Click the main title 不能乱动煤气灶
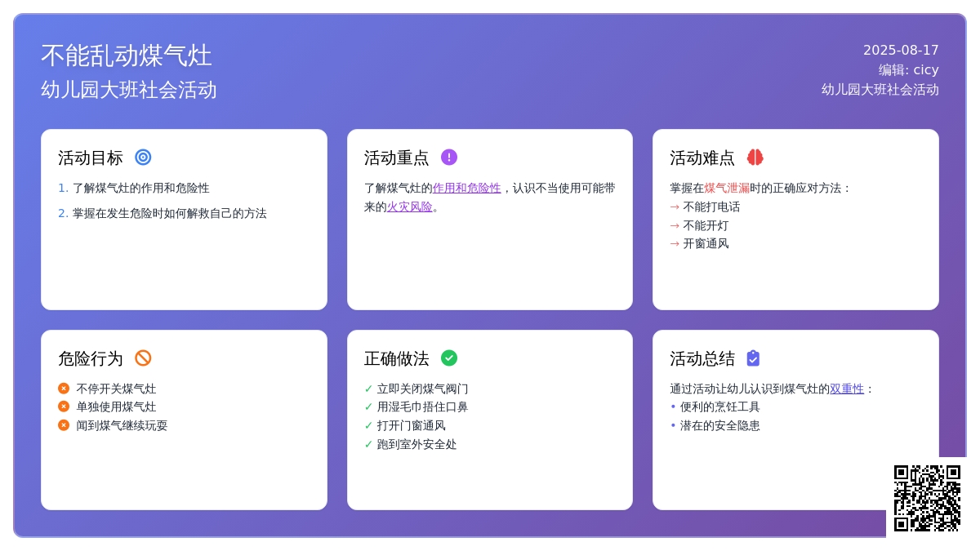This screenshot has height=551, width=980. click(127, 56)
